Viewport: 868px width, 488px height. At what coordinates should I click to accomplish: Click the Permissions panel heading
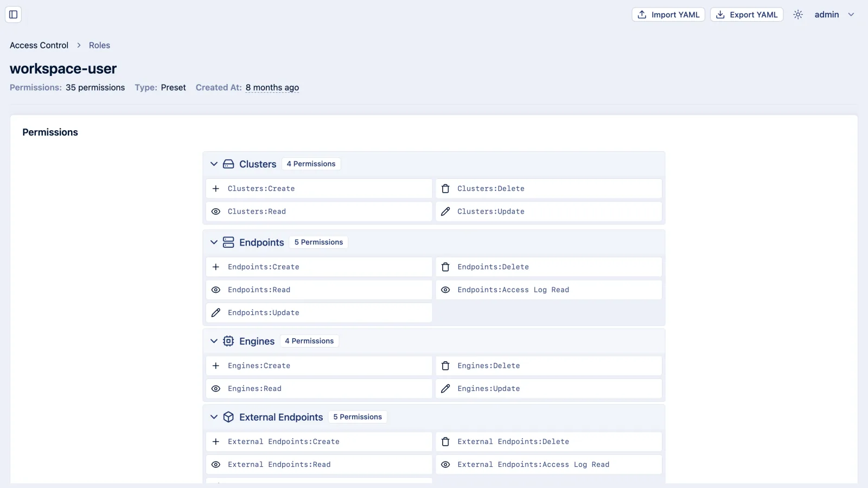pyautogui.click(x=50, y=132)
